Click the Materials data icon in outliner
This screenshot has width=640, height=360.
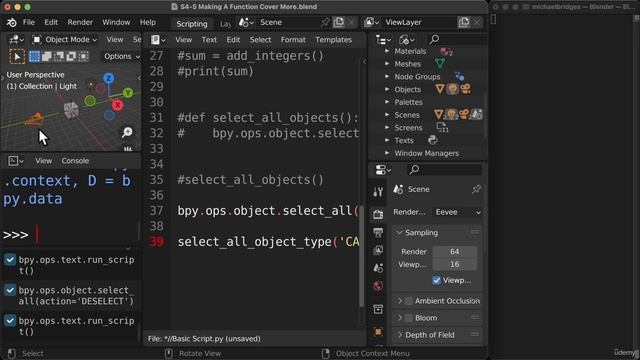coord(446,51)
